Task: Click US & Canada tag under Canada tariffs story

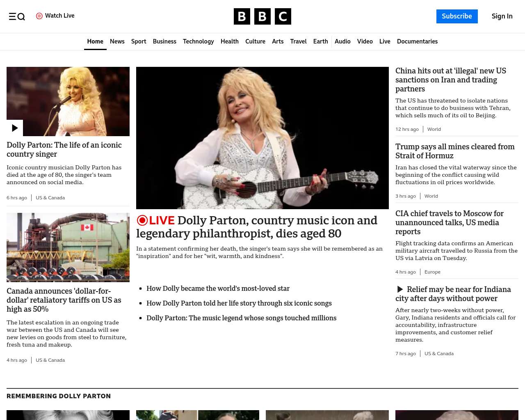Action: (x=50, y=360)
